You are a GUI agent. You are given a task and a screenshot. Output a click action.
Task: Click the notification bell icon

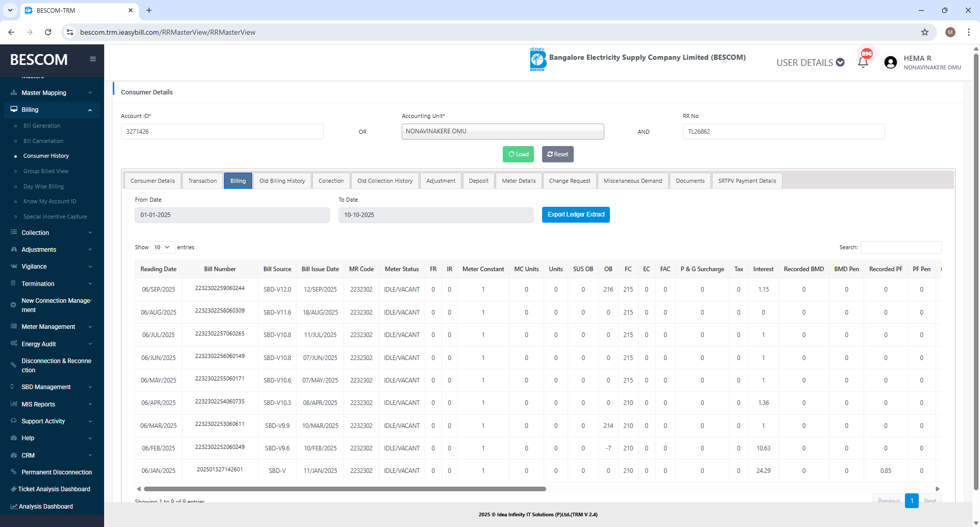(863, 62)
